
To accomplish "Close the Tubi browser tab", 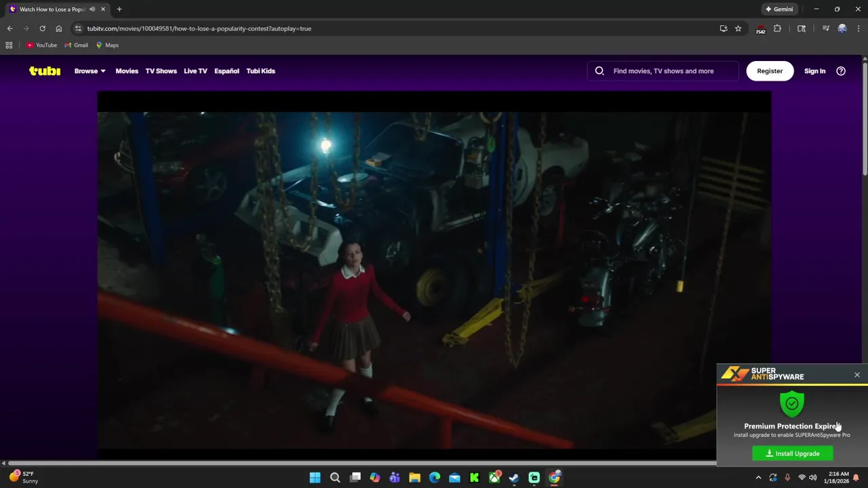I will click(103, 9).
